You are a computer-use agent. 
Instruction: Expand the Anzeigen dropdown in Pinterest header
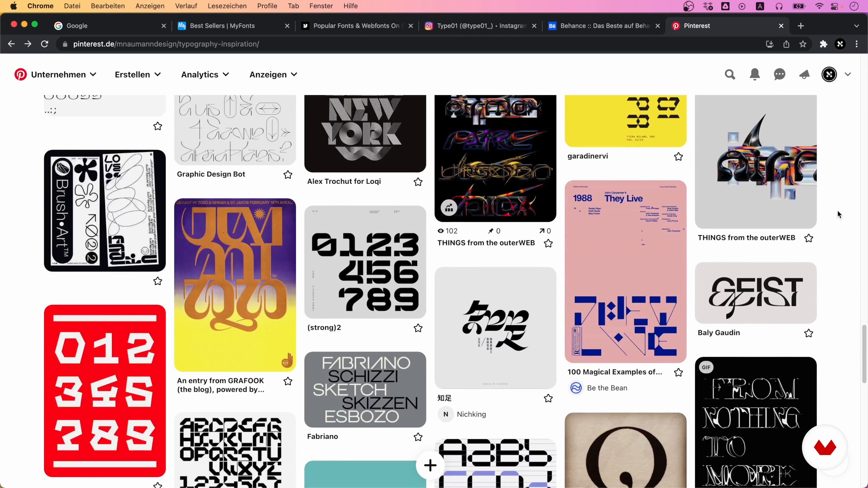(x=273, y=74)
